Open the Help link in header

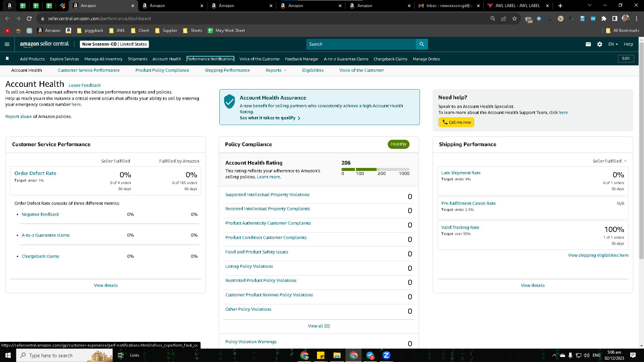[x=628, y=44]
